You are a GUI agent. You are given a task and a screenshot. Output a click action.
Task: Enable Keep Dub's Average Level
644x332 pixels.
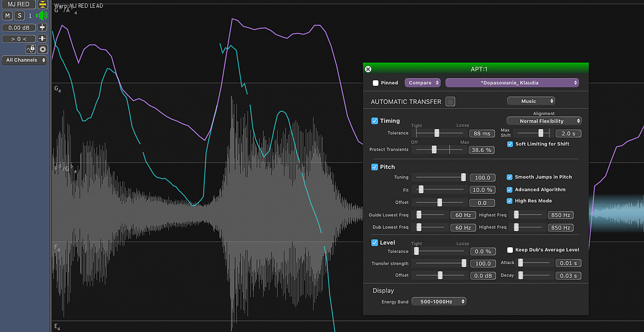click(x=510, y=250)
